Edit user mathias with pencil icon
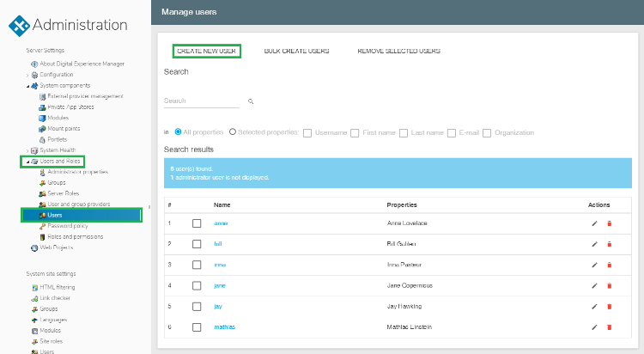 [594, 327]
